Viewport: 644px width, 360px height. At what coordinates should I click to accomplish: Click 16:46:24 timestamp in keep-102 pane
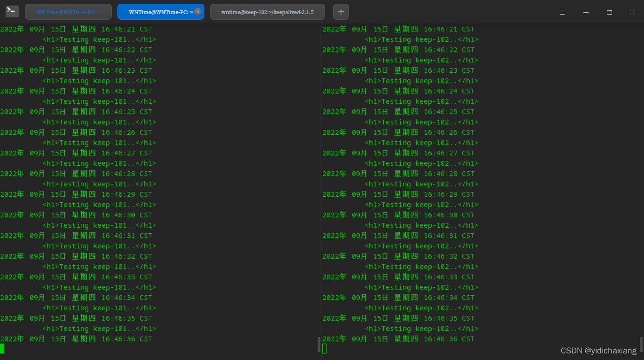pos(441,91)
